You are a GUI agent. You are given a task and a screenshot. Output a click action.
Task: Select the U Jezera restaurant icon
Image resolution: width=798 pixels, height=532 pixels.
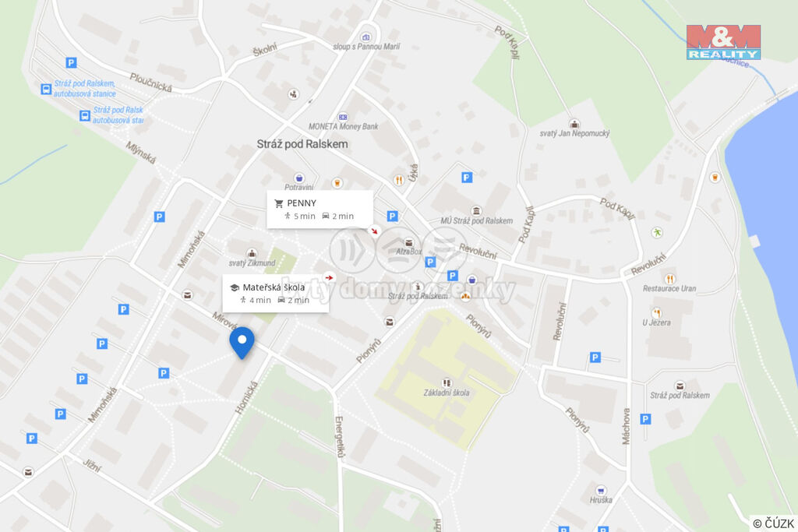[656, 313]
